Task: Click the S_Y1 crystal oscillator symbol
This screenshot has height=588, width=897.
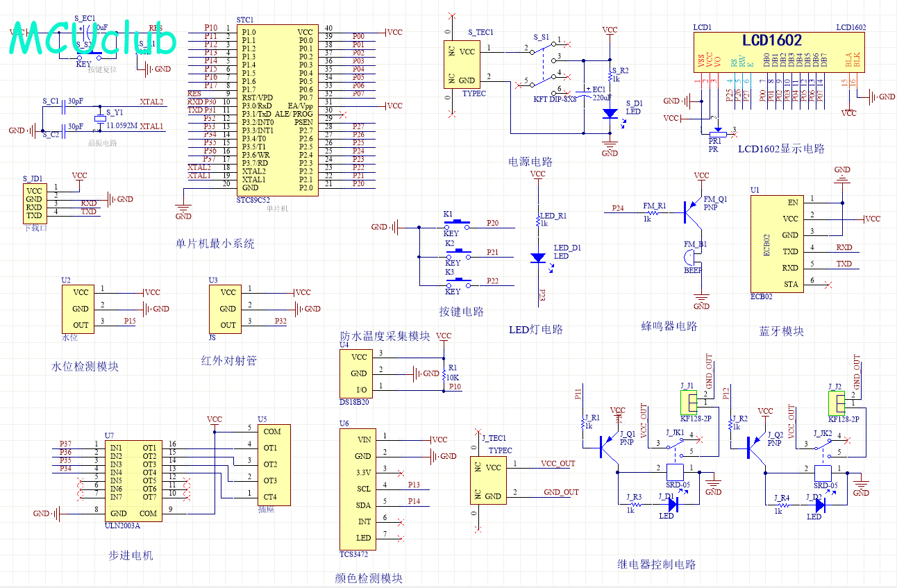Action: [x=101, y=119]
